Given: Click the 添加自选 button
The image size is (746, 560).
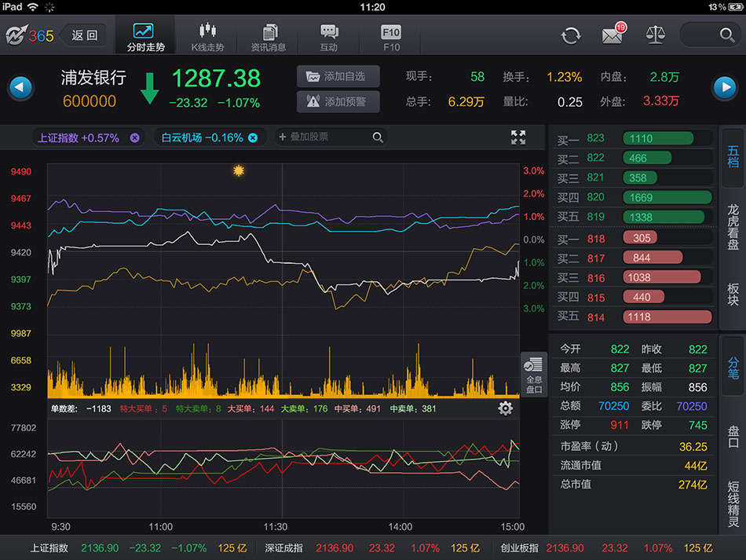Looking at the screenshot, I should click(x=338, y=76).
